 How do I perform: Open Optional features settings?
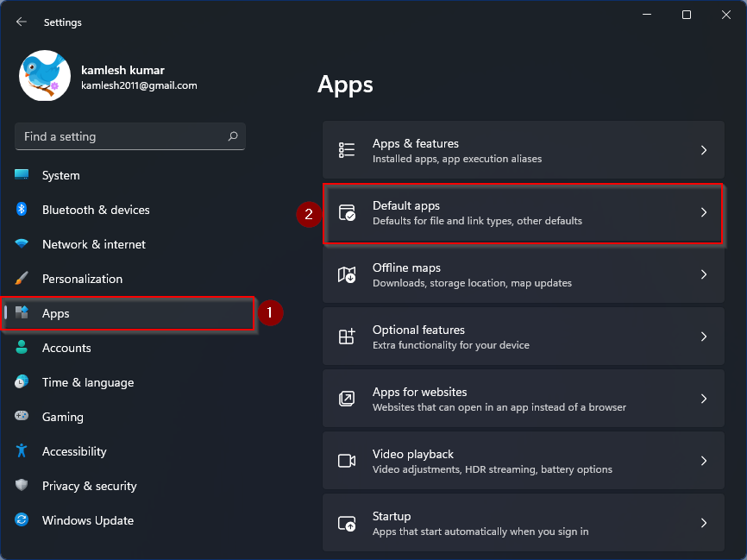coord(523,337)
